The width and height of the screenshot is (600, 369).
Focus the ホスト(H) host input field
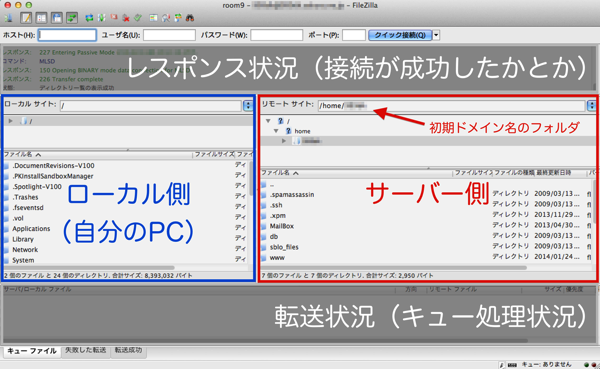[67, 35]
